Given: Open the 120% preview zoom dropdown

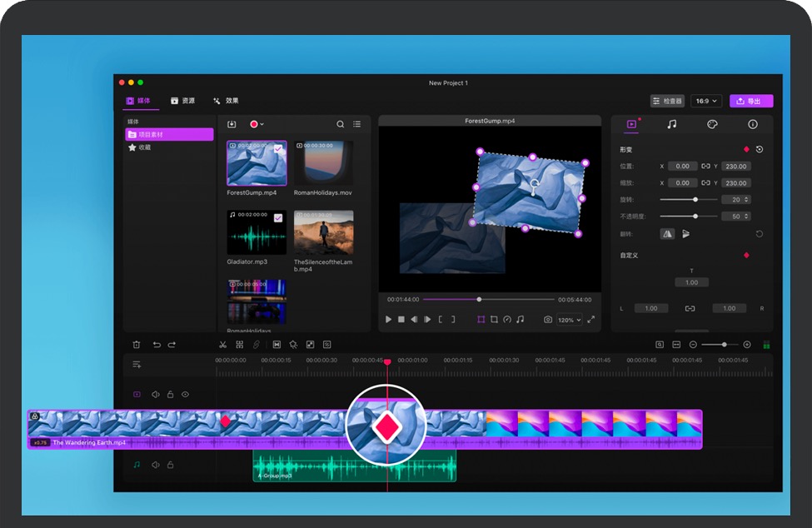Looking at the screenshot, I should point(570,320).
